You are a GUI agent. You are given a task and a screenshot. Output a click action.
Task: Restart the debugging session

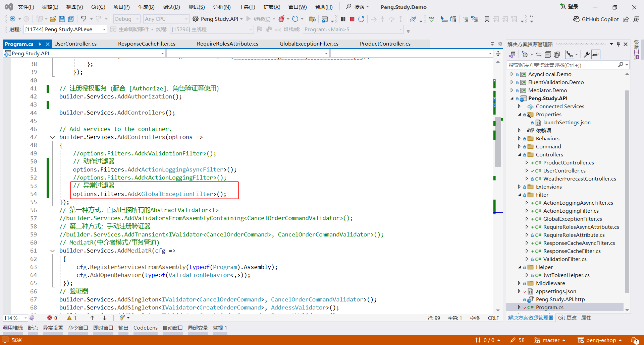(361, 19)
